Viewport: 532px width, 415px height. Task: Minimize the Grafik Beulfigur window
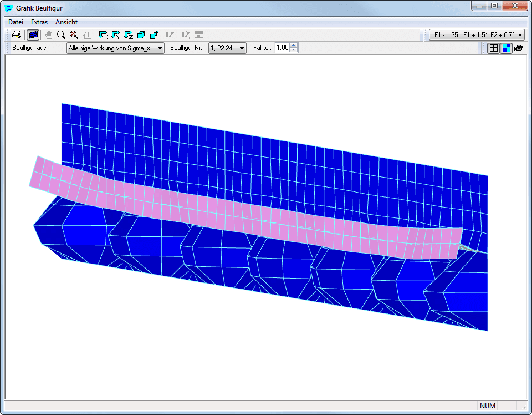tap(479, 6)
